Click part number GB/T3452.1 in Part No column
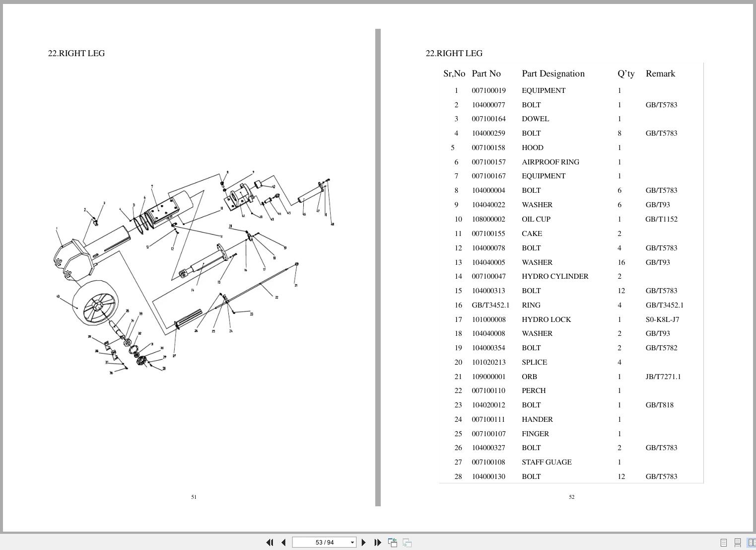Image resolution: width=756 pixels, height=550 pixels. pos(490,305)
